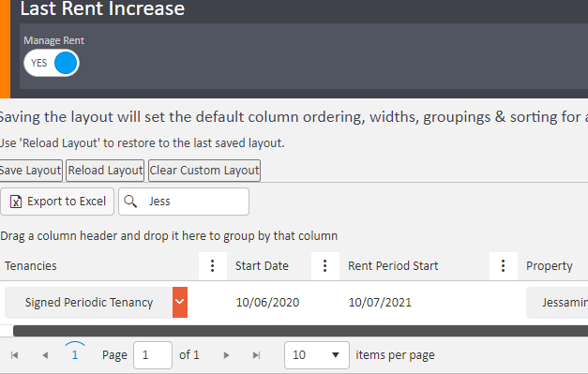Screen dimensions: 588x374
Task: Click the Excel file icon
Action: pyautogui.click(x=16, y=202)
